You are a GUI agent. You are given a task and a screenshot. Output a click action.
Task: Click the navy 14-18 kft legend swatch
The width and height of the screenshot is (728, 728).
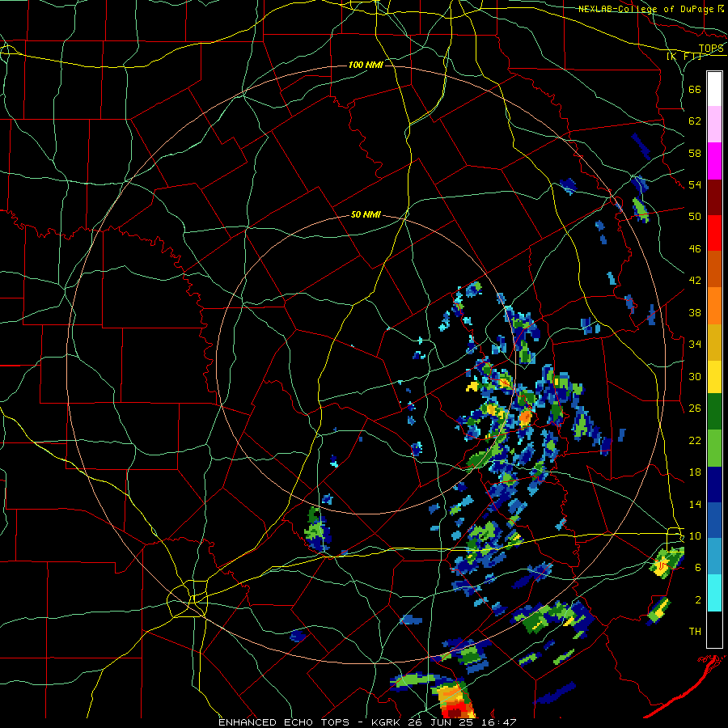click(714, 485)
